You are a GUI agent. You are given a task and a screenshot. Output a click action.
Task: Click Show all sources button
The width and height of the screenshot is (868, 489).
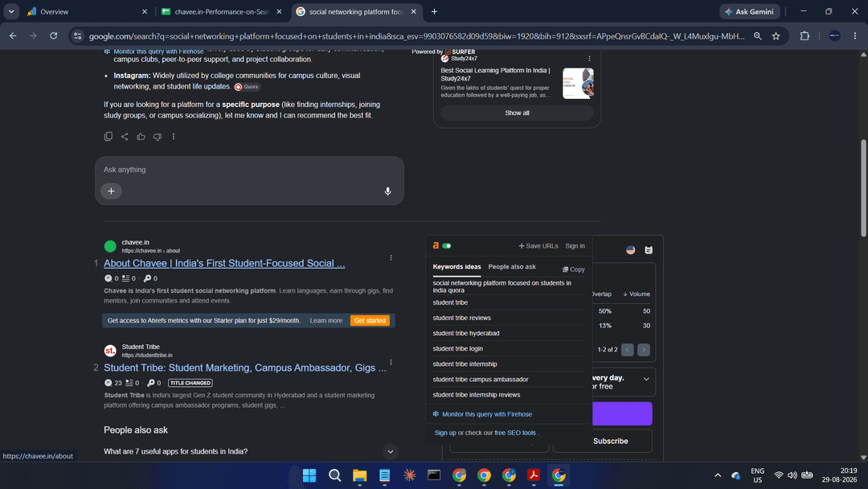click(x=517, y=113)
